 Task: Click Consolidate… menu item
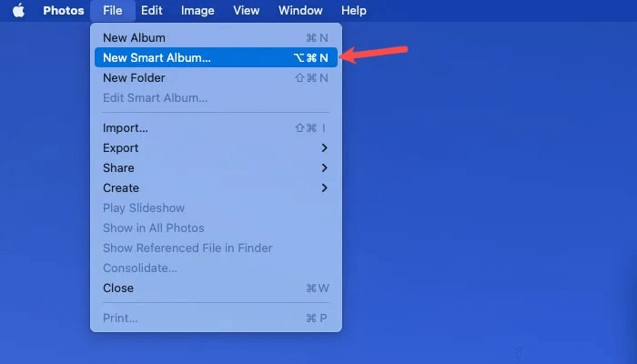pyautogui.click(x=216, y=268)
